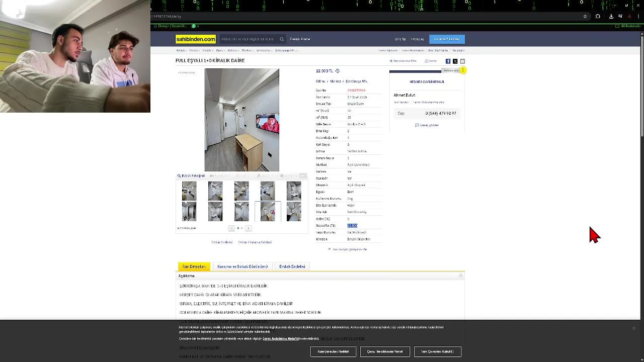Open the sahibinden.com home logo

196,39
